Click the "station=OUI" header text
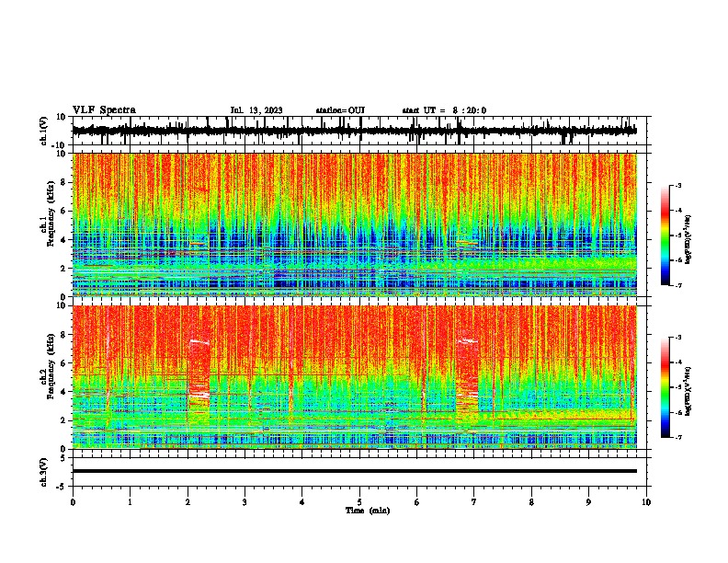 click(x=340, y=110)
